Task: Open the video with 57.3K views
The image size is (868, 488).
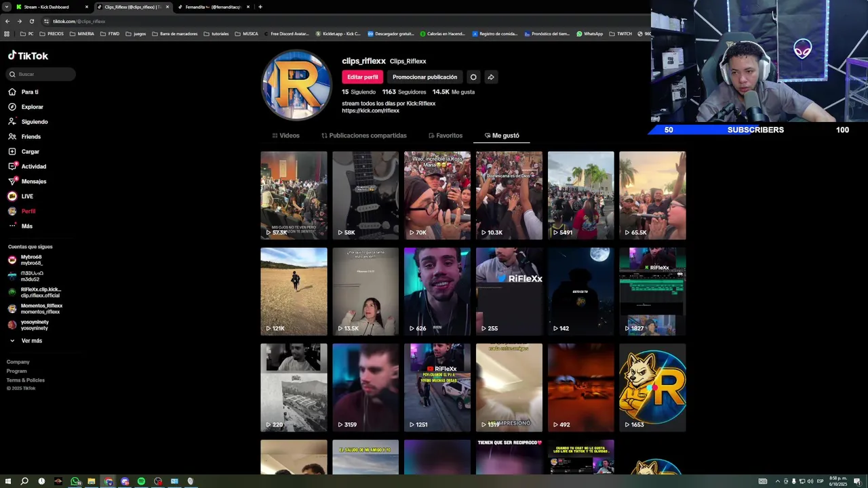Action: coord(294,195)
